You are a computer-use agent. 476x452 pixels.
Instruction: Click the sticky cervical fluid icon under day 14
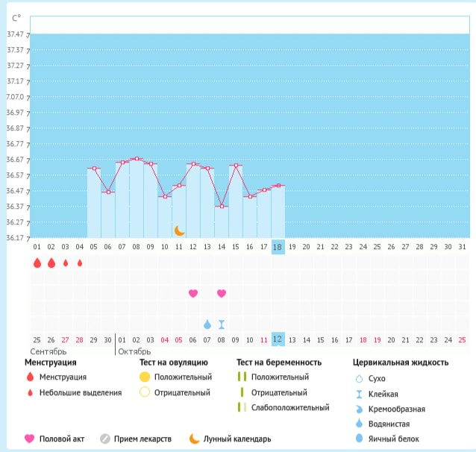(222, 324)
